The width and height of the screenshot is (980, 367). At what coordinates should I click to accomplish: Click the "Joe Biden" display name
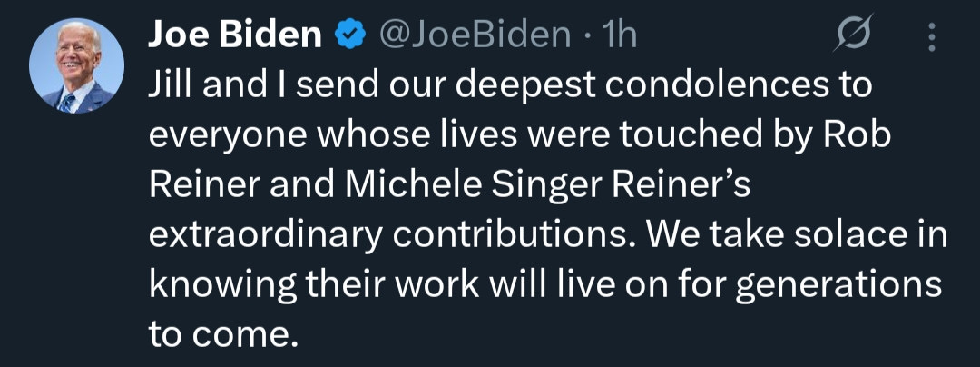[235, 35]
